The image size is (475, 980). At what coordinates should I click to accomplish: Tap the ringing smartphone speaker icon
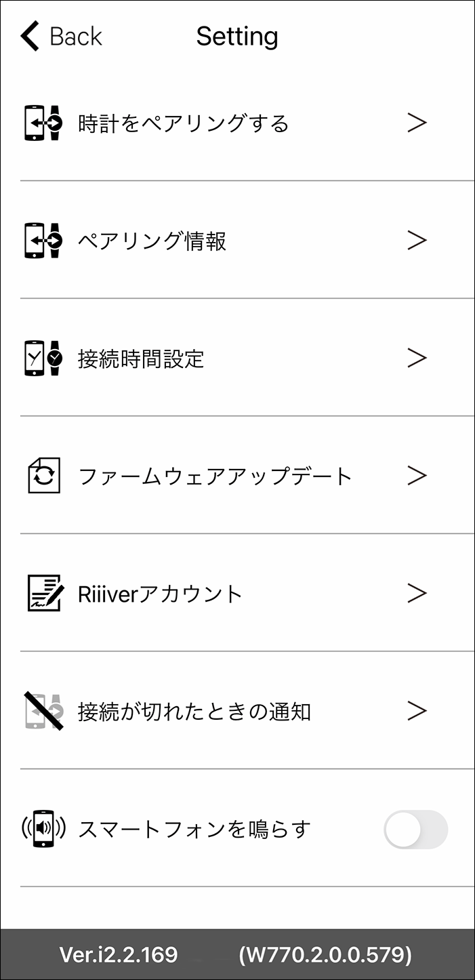tap(43, 828)
